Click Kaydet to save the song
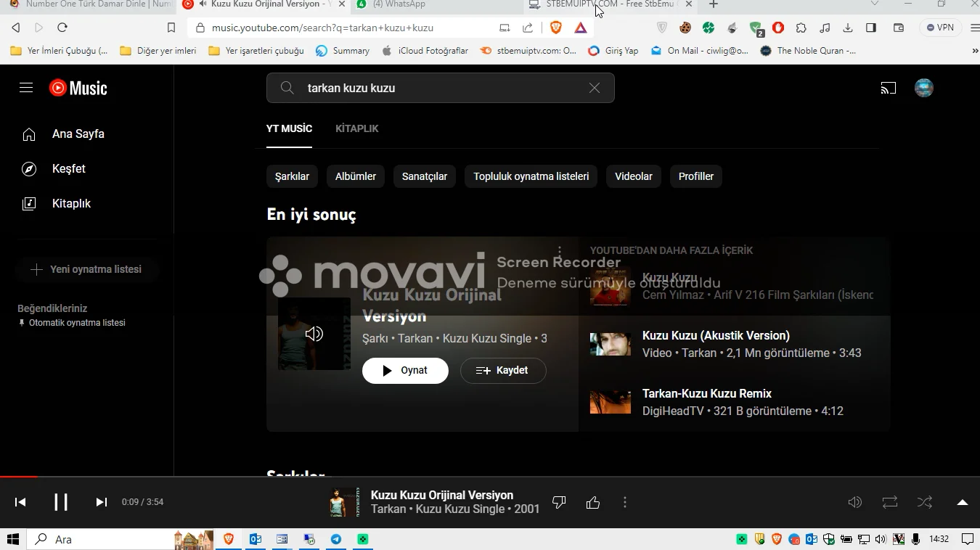Screen dimensions: 980x550 503,370
